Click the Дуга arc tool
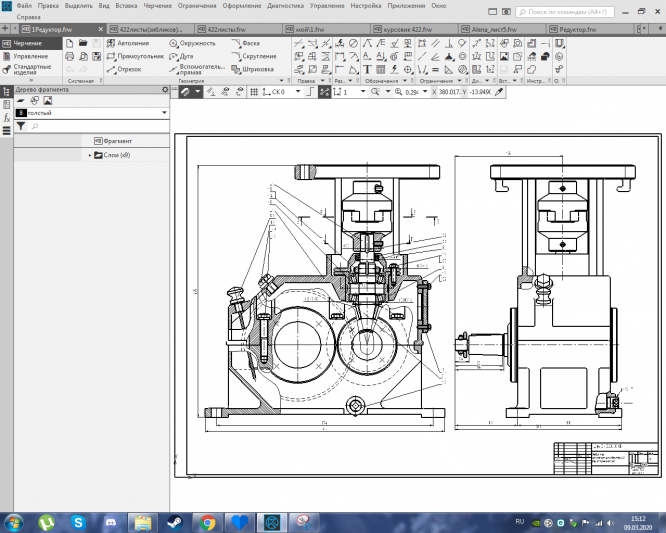Viewport: 666px width, 533px height. (x=182, y=57)
